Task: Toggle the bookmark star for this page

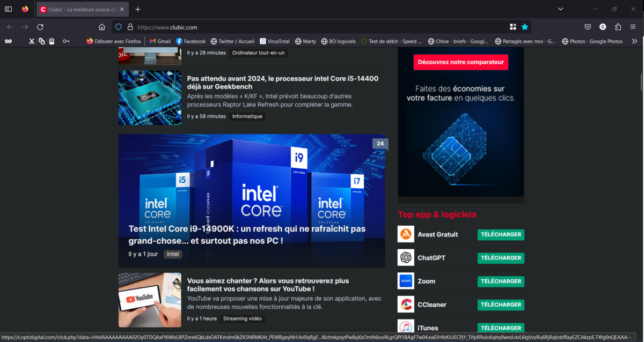Action: (x=525, y=26)
